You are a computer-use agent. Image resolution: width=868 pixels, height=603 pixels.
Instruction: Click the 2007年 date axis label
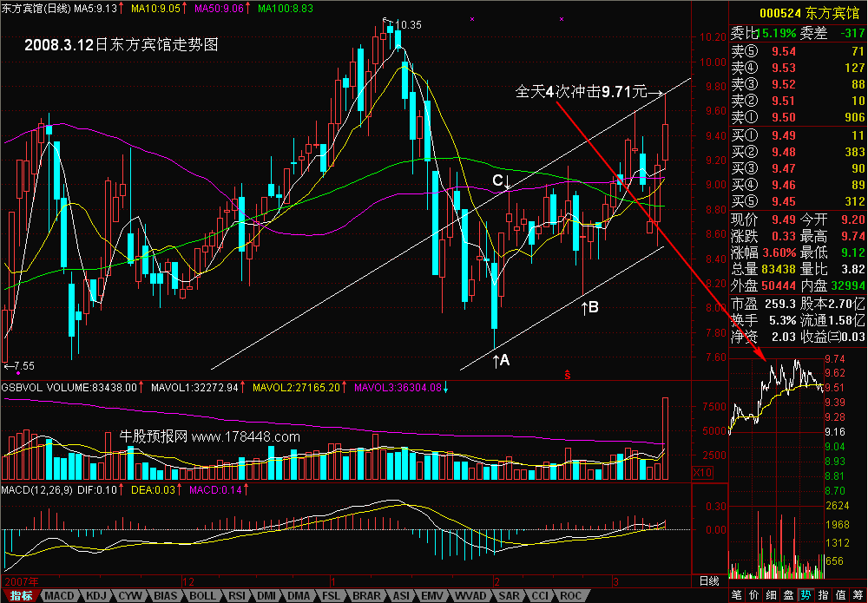22,581
